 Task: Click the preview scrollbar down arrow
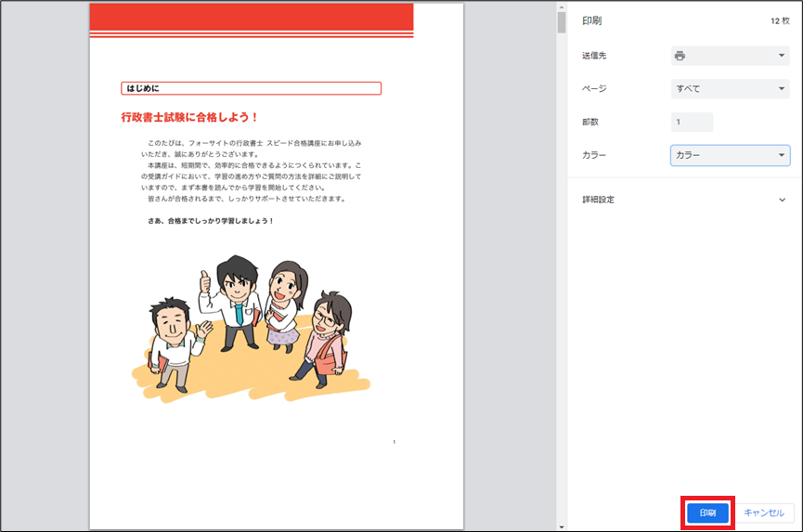pos(562,526)
